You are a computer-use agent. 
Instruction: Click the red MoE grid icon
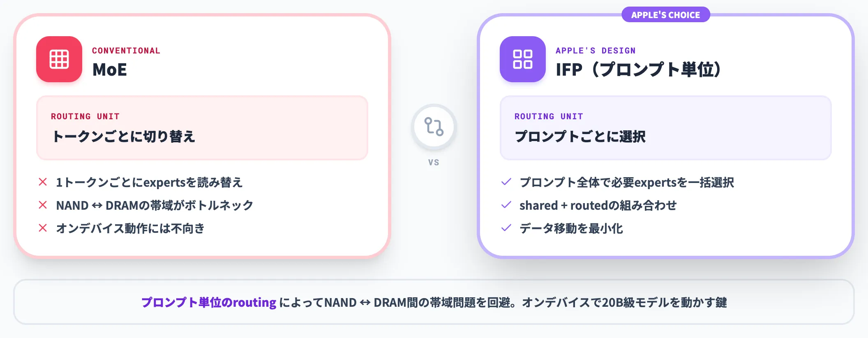pos(59,59)
